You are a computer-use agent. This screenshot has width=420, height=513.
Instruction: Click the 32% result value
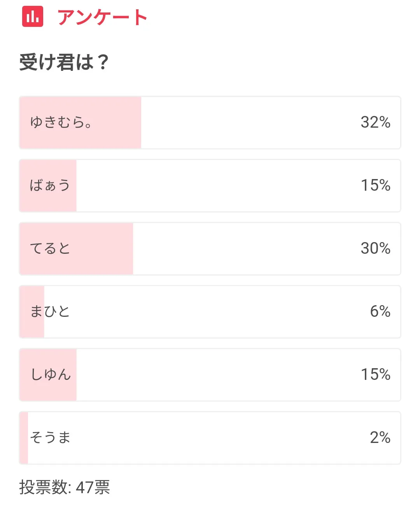[375, 122]
